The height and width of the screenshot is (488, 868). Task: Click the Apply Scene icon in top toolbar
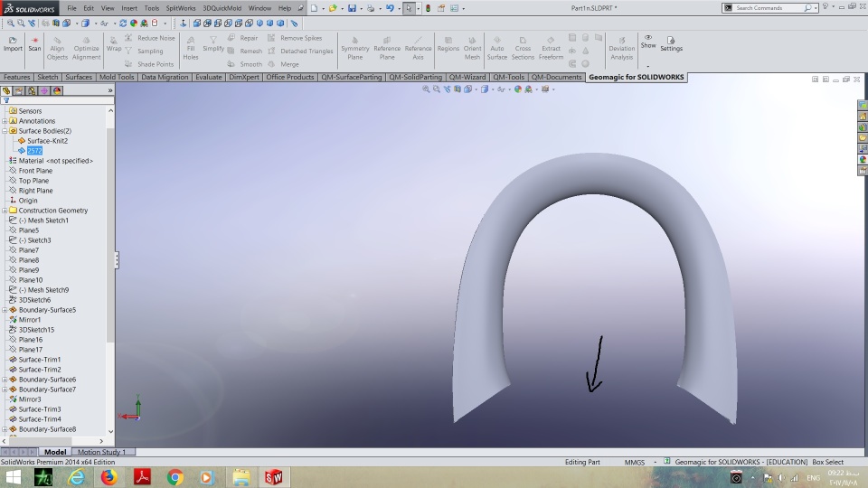(x=144, y=23)
